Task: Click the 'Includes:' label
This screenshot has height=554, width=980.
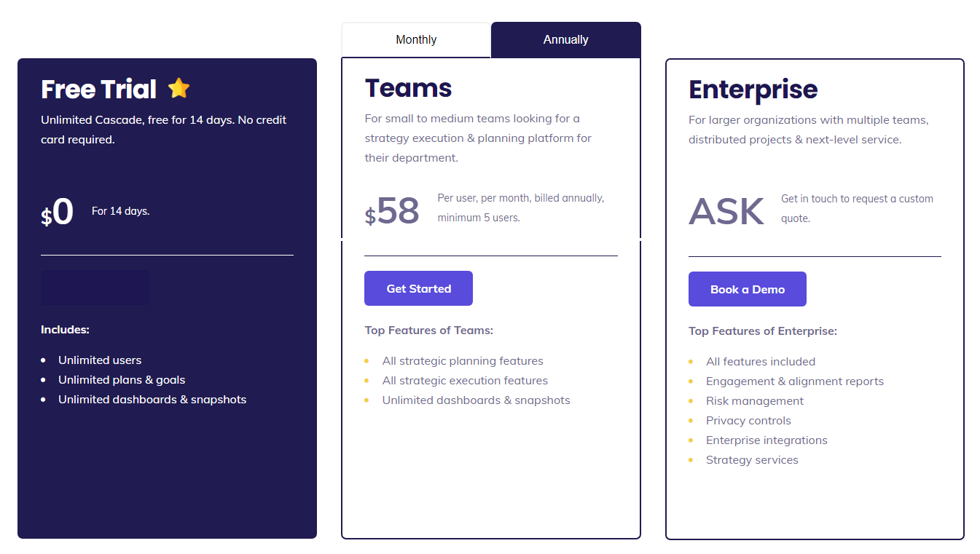Action: point(65,330)
